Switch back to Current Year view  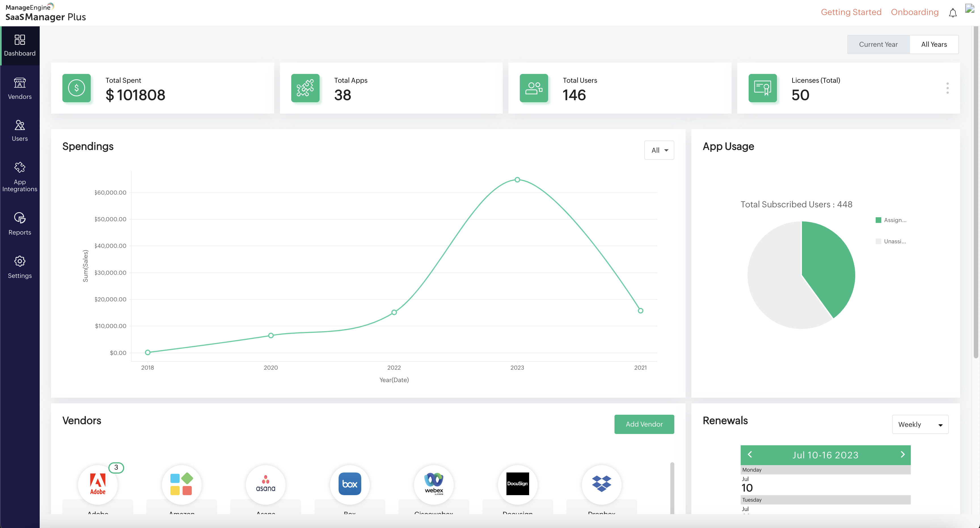(x=878, y=44)
